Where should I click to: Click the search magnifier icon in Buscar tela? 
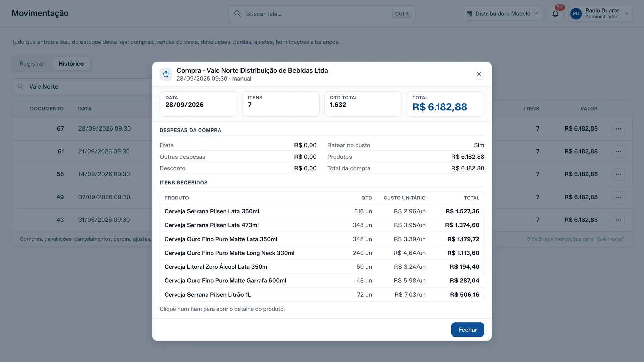[237, 14]
